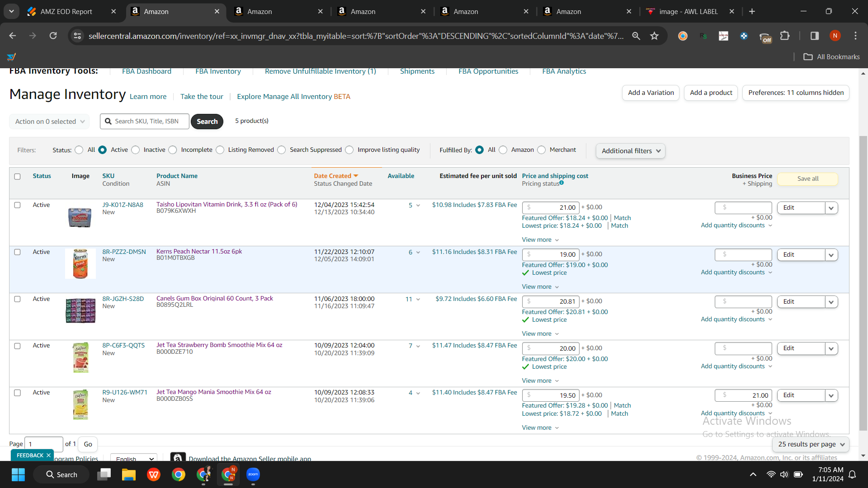Expand available quantity for Canels Gum Box
Image resolution: width=868 pixels, height=488 pixels.
point(418,299)
